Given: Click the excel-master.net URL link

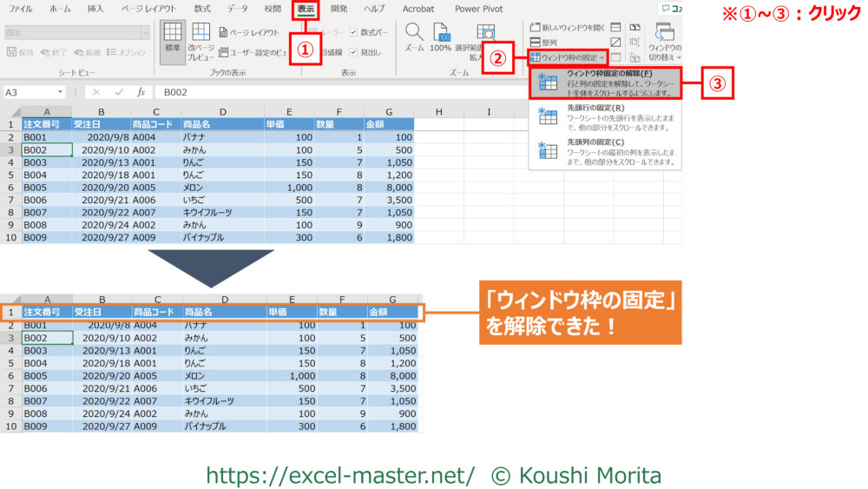Looking at the screenshot, I should pos(339,475).
